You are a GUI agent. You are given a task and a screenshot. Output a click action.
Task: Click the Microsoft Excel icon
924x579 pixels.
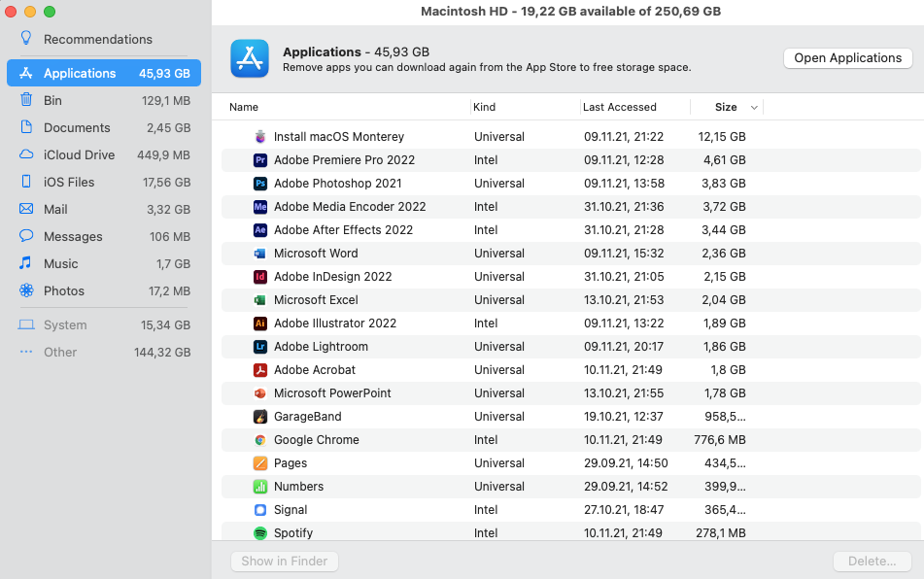259,300
